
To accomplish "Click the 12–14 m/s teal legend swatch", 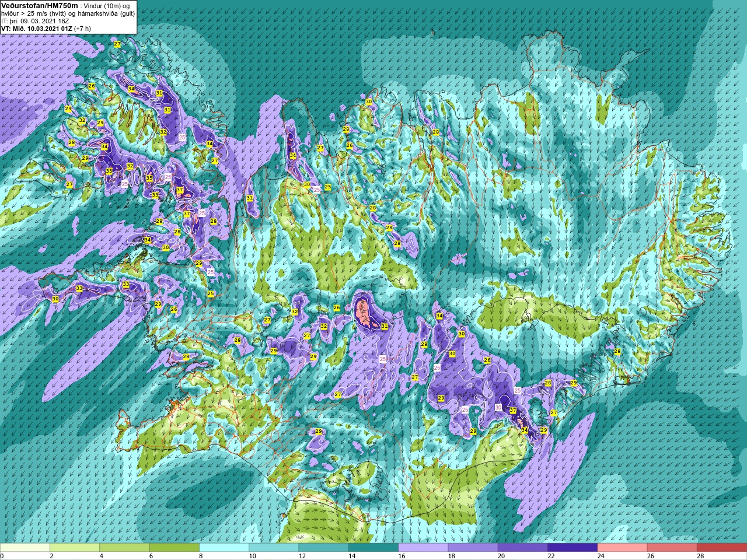I will click(323, 548).
